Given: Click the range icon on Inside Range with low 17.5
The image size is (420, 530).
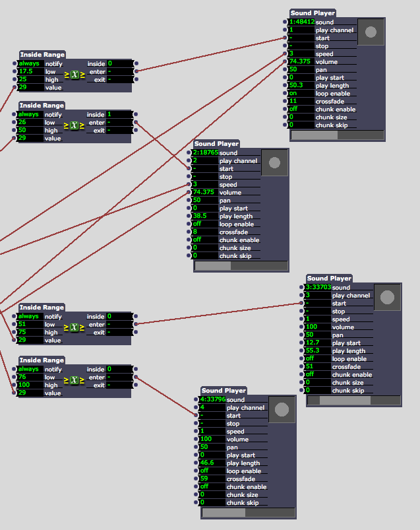Looking at the screenshot, I should tap(75, 75).
